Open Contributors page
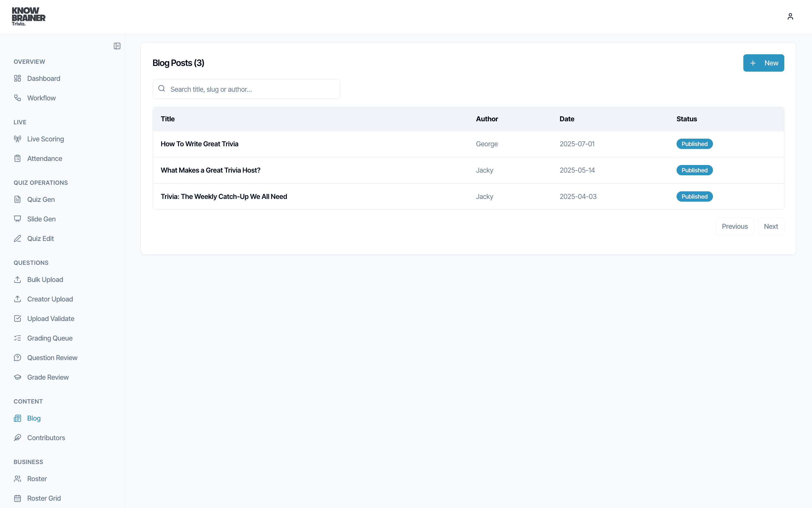 pyautogui.click(x=46, y=437)
